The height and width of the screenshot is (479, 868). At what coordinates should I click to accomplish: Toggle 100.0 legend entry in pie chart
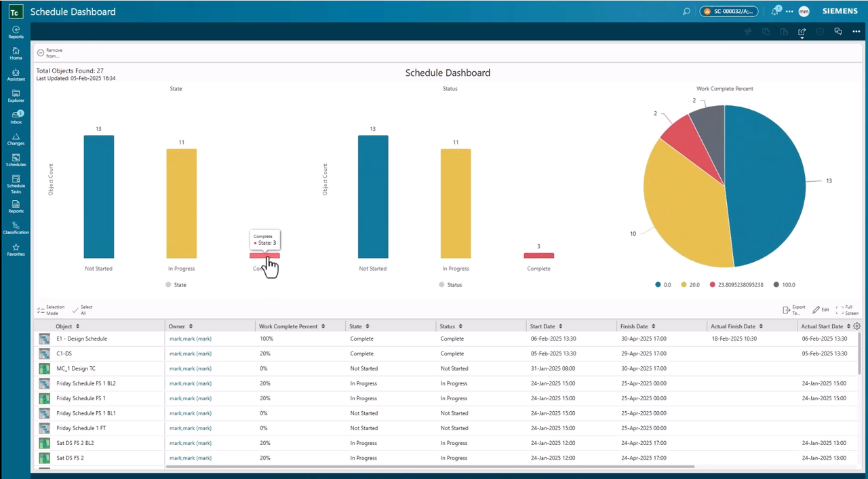pyautogui.click(x=784, y=285)
